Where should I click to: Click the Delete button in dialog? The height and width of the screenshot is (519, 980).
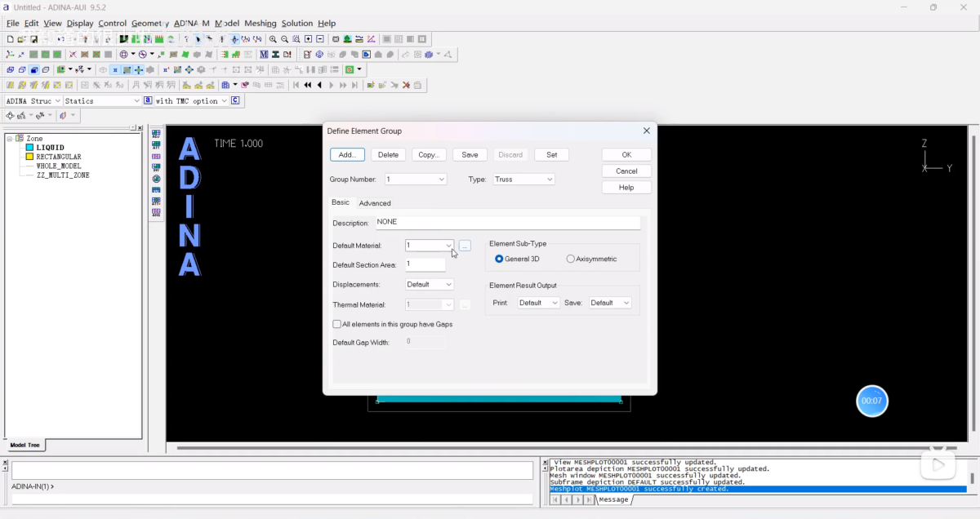[x=388, y=154]
